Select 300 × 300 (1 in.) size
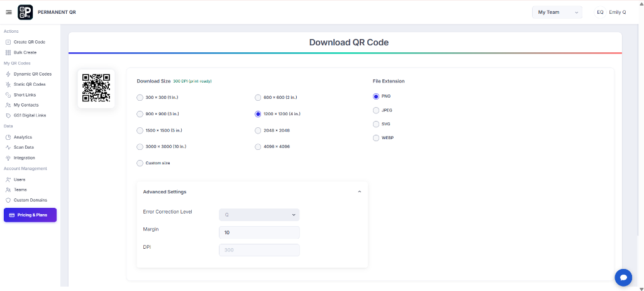The image size is (644, 291). point(140,98)
